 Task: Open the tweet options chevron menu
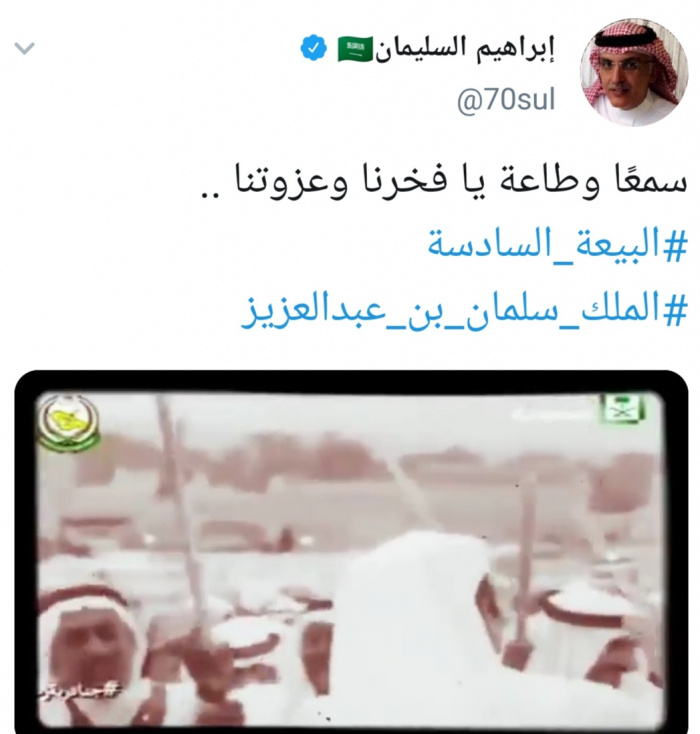[24, 48]
